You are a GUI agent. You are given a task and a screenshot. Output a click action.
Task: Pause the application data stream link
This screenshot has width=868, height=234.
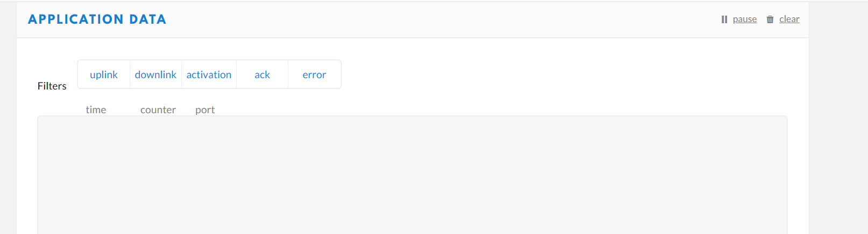pyautogui.click(x=745, y=19)
